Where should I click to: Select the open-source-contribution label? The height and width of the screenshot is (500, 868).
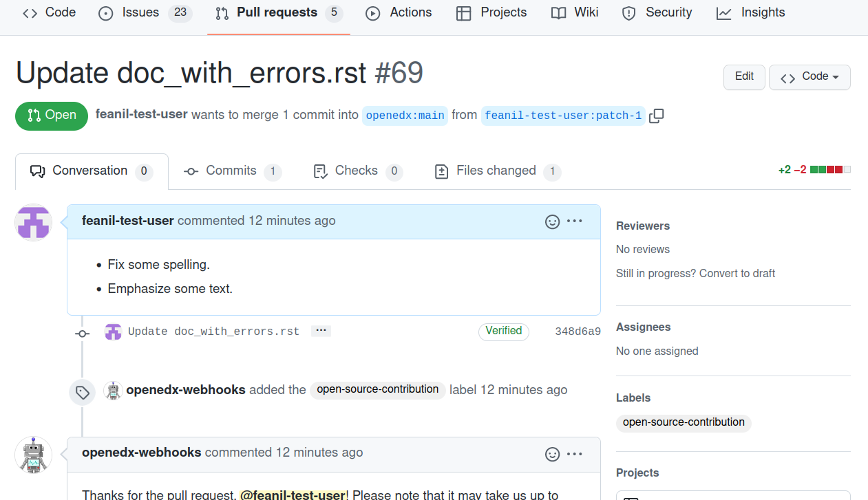click(683, 422)
